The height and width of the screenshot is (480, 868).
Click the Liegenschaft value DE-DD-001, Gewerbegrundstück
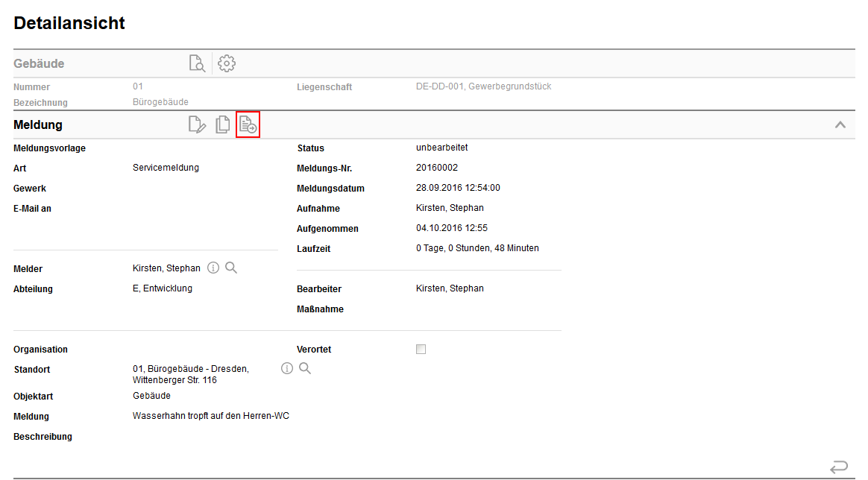(483, 86)
